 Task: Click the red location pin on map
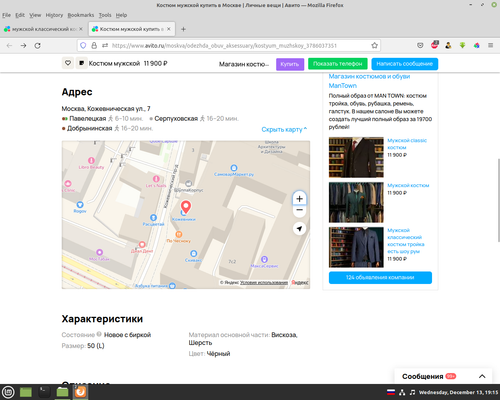click(x=186, y=207)
